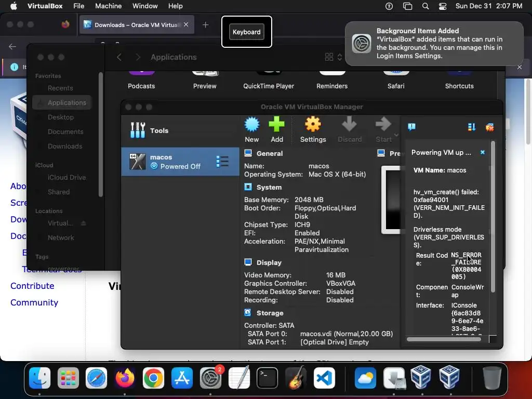Expand the Start button dropdown arrow
Viewport: 532px width, 399px height.
(x=396, y=135)
